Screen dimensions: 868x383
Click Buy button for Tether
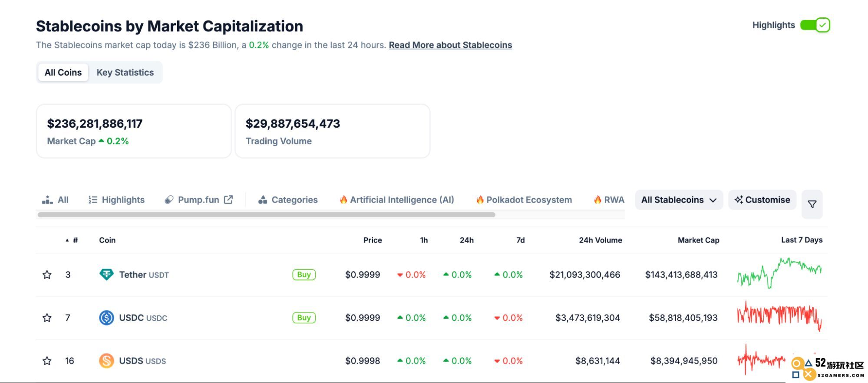coord(304,275)
